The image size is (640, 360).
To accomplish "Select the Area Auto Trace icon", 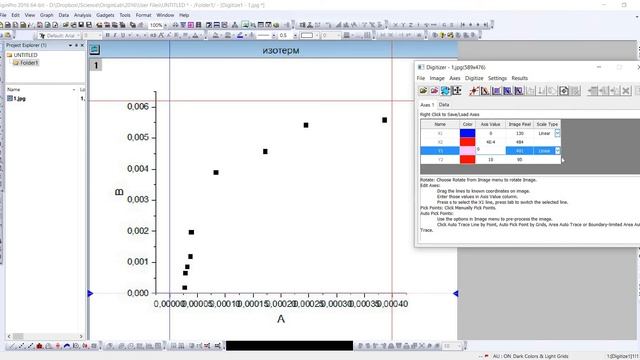I will [507, 91].
